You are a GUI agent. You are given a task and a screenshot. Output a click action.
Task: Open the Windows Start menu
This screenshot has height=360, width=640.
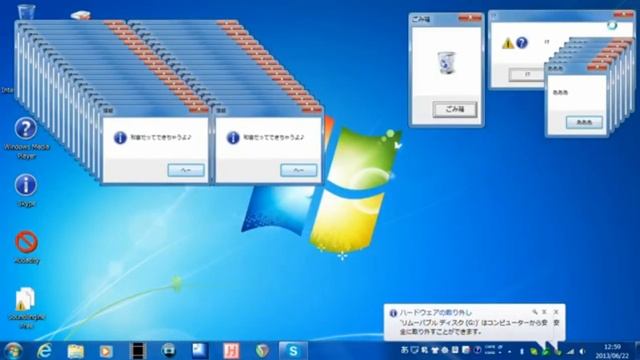tap(13, 351)
